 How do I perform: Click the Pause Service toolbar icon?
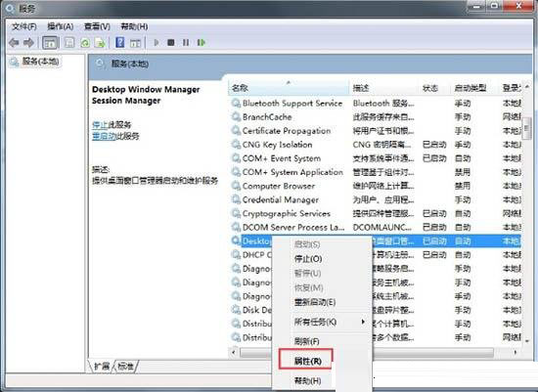pyautogui.click(x=186, y=43)
